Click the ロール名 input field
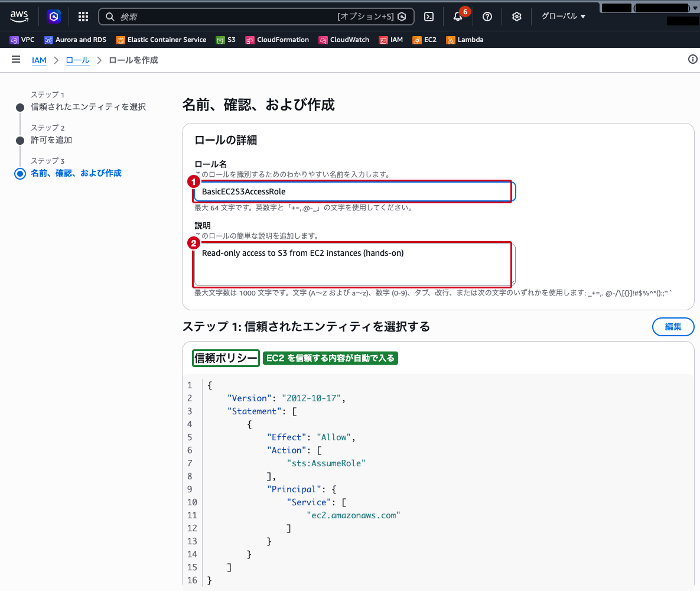The image size is (700, 591). point(355,191)
